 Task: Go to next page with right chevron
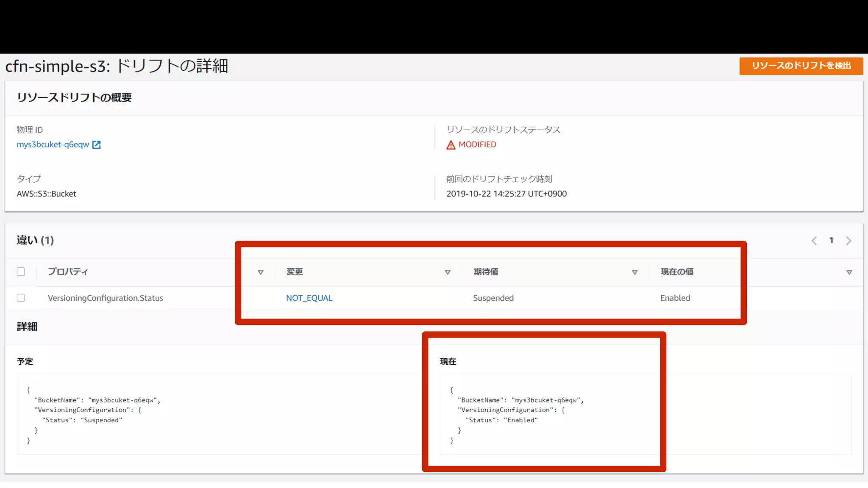point(849,241)
